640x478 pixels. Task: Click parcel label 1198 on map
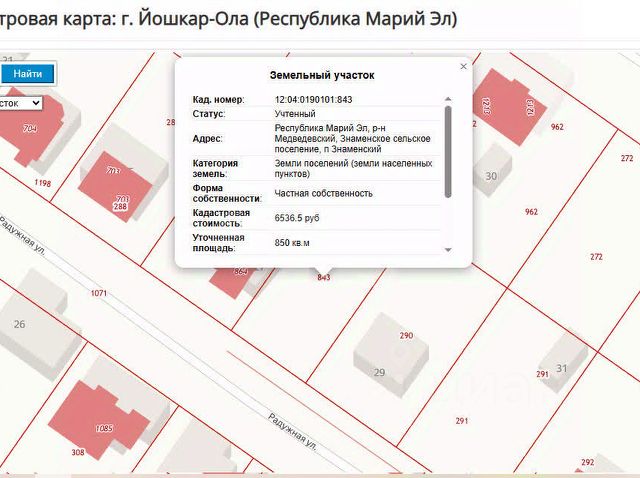(x=42, y=183)
